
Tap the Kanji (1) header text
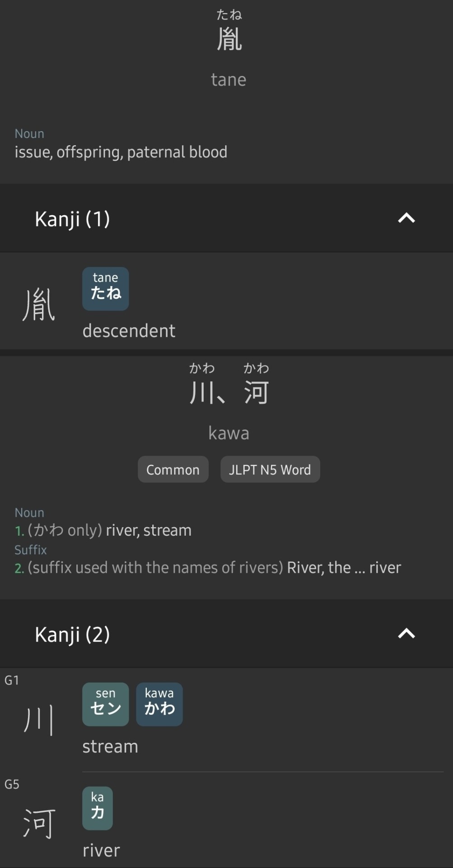[72, 219]
